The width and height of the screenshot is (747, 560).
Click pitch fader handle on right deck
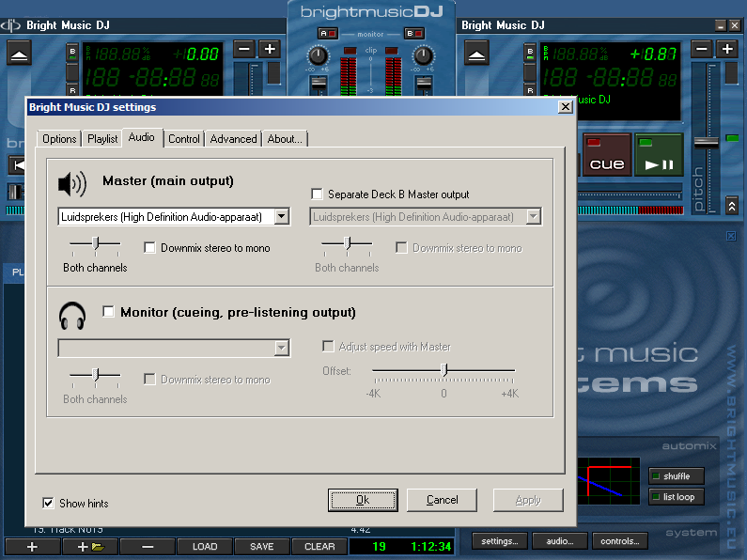click(706, 142)
